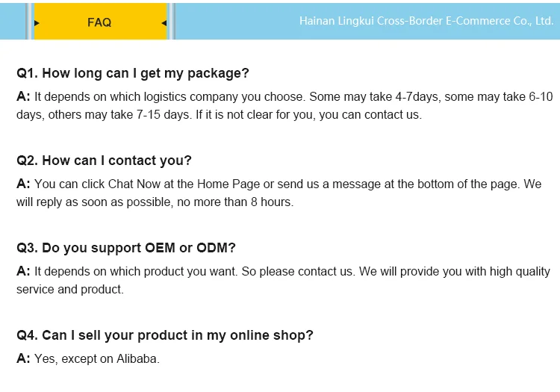Click "you can contact us" in Q1 answer
This screenshot has height=392, width=560.
click(370, 115)
